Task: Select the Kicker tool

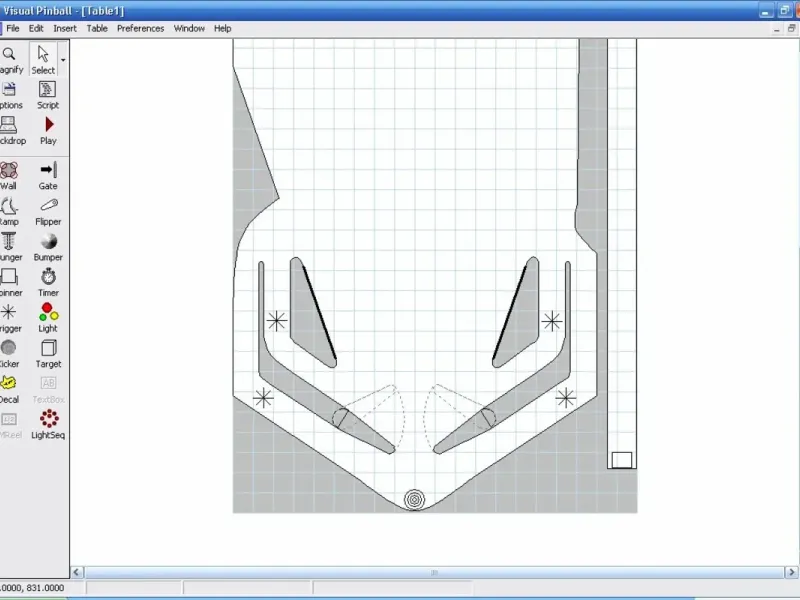Action: pyautogui.click(x=9, y=355)
